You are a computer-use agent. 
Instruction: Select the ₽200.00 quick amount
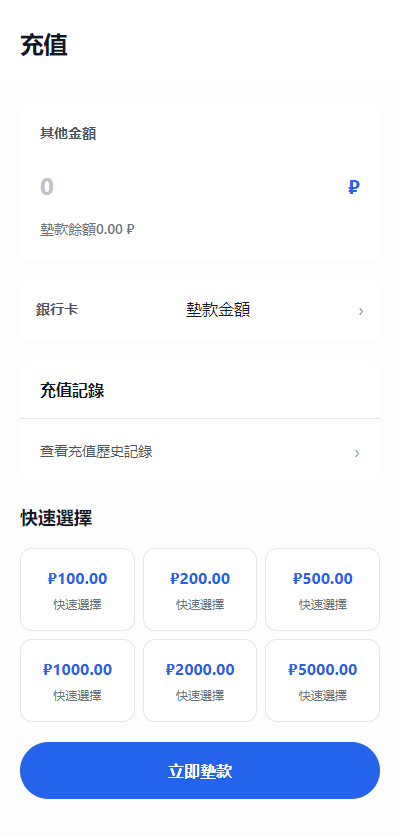(x=200, y=589)
